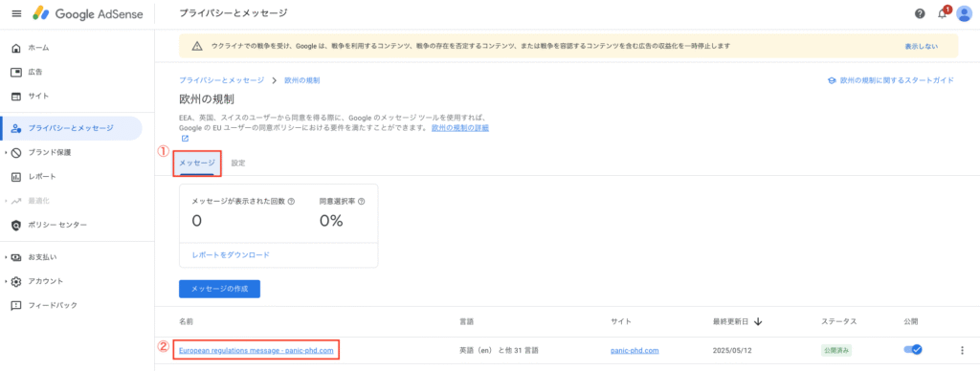Expand the 最適化 sidebar section
This screenshot has height=371, width=980.
click(x=7, y=201)
